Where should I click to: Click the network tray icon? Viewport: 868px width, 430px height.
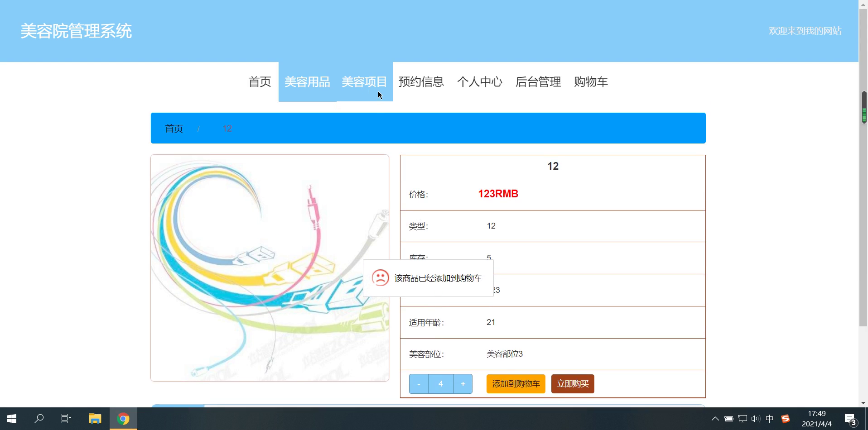(x=742, y=419)
